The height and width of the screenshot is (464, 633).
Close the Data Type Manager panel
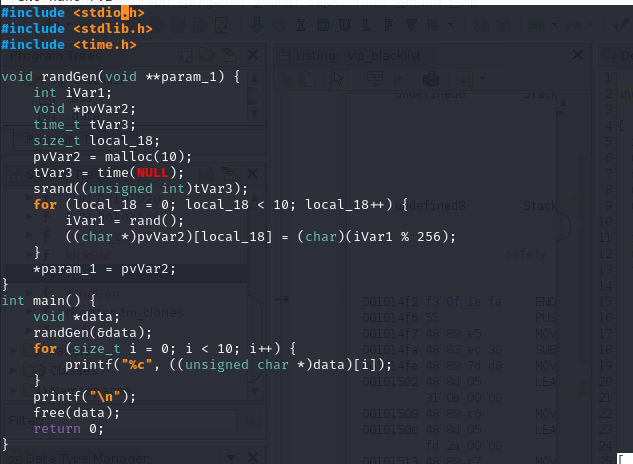252,458
